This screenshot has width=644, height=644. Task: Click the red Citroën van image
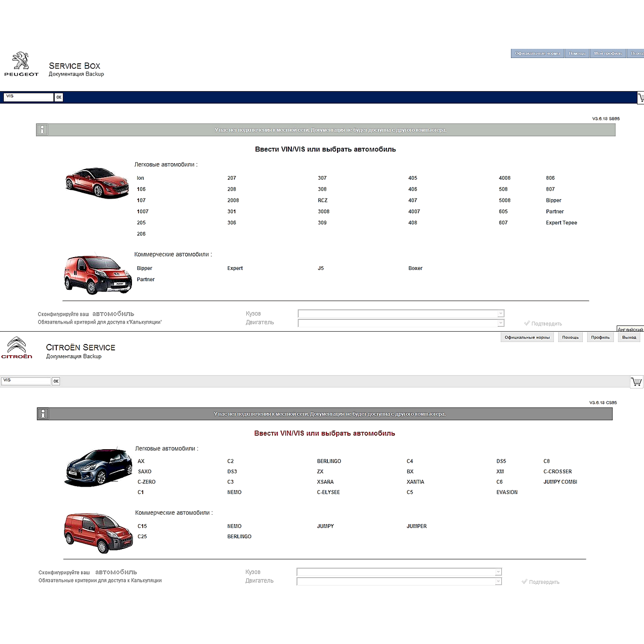pos(98,532)
